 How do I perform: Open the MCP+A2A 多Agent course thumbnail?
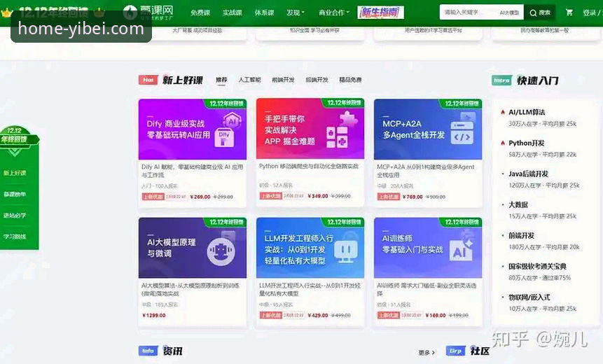pyautogui.click(x=428, y=129)
